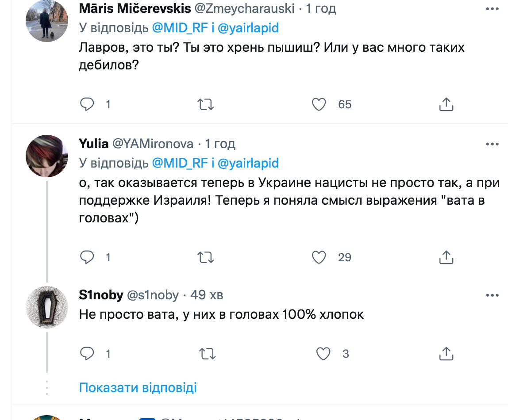Viewport: 508px width, 420px height.
Task: Reply to Yulia's tweet
Action: pos(87,257)
